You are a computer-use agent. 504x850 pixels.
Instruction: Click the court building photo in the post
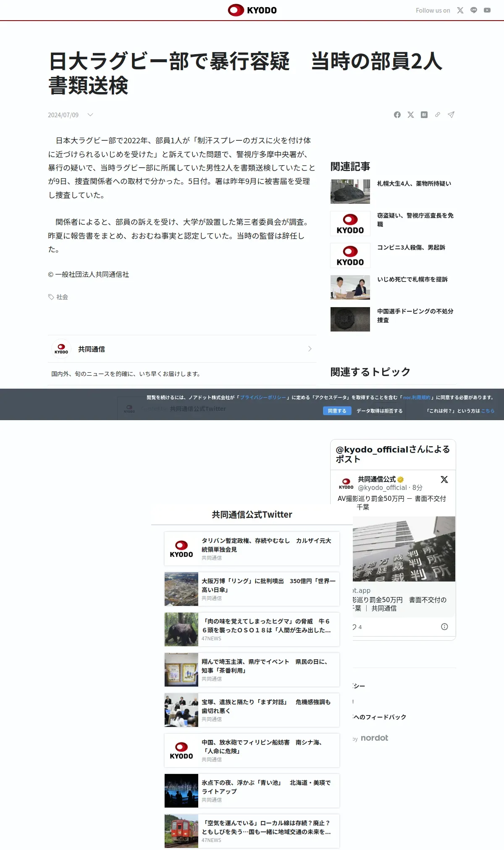pyautogui.click(x=404, y=549)
